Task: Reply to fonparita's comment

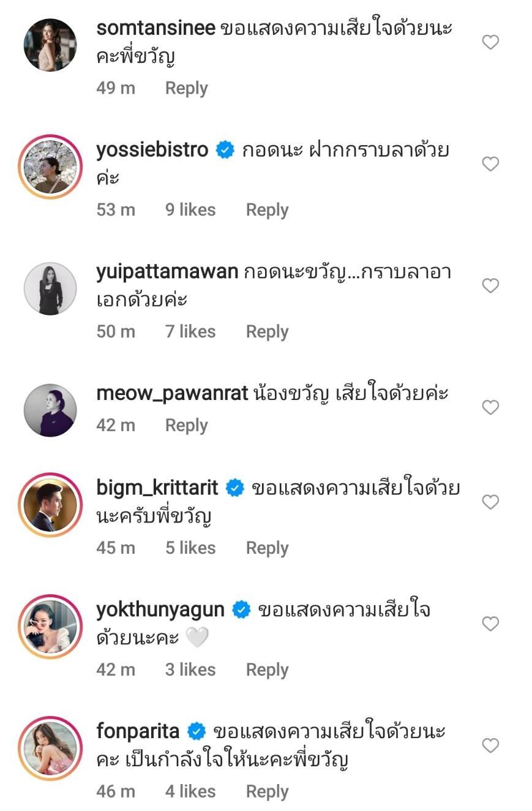Action: point(267,791)
